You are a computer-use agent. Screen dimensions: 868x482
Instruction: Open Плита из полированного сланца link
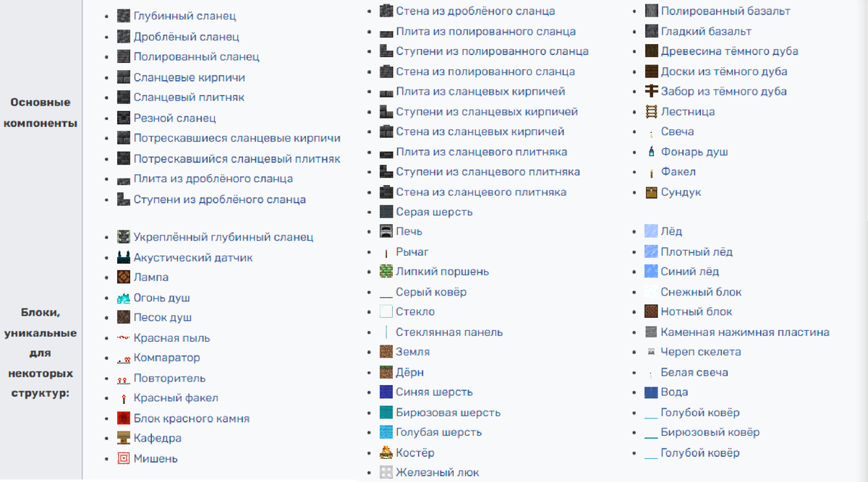(486, 31)
